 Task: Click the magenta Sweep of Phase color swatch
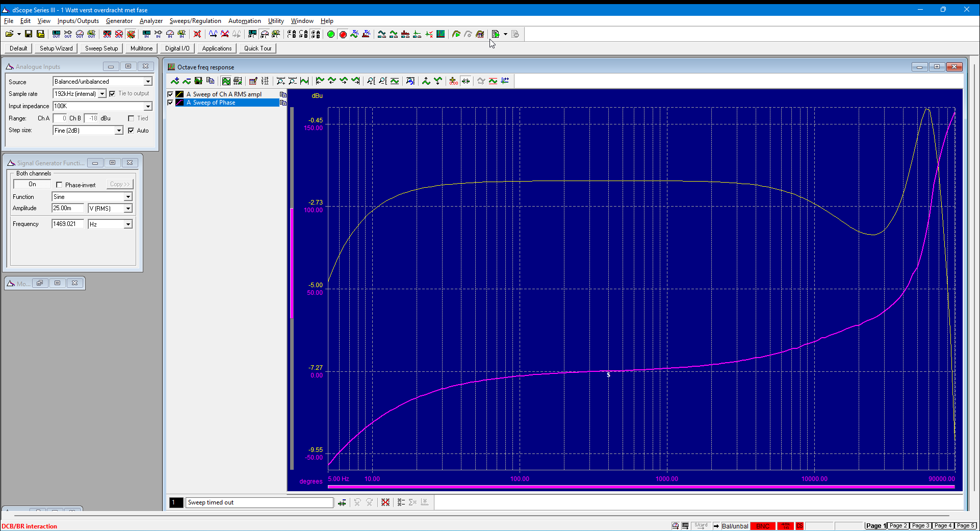179,103
